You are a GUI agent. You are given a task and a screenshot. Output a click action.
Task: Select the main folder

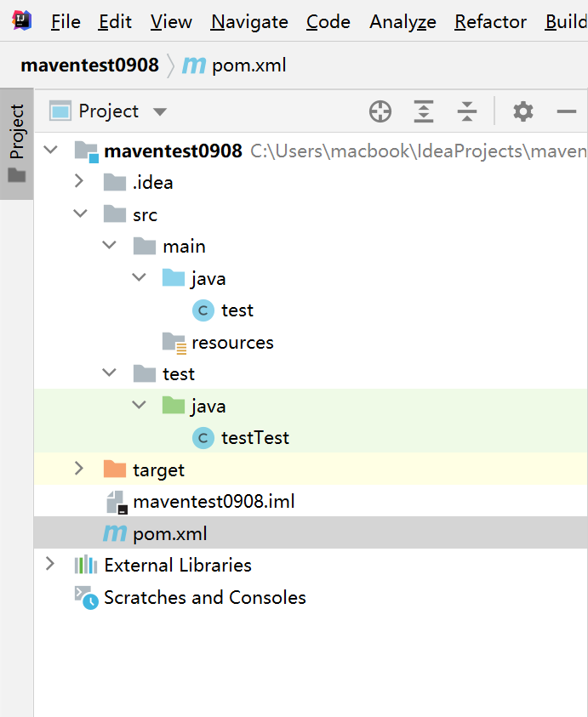point(184,247)
